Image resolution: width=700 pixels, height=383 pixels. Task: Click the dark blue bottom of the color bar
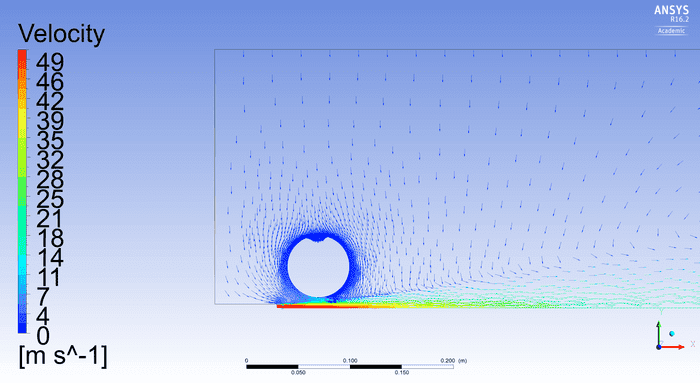[22, 324]
